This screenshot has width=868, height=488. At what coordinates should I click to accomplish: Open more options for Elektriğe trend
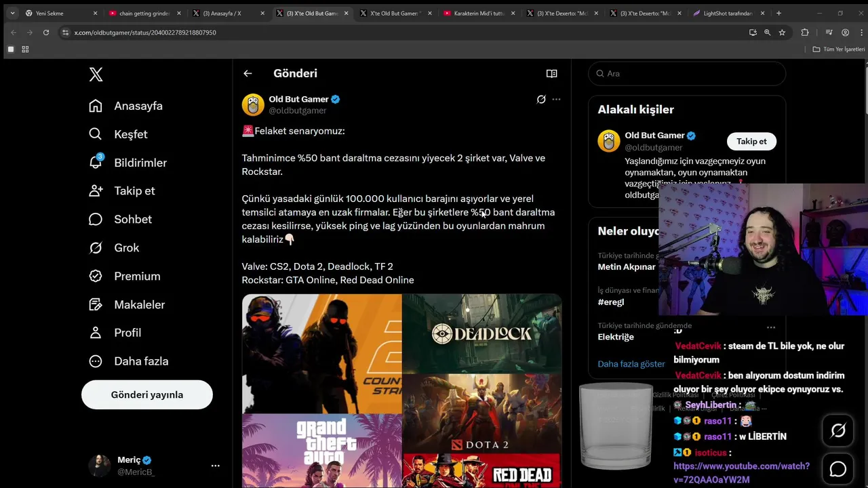[x=771, y=327]
